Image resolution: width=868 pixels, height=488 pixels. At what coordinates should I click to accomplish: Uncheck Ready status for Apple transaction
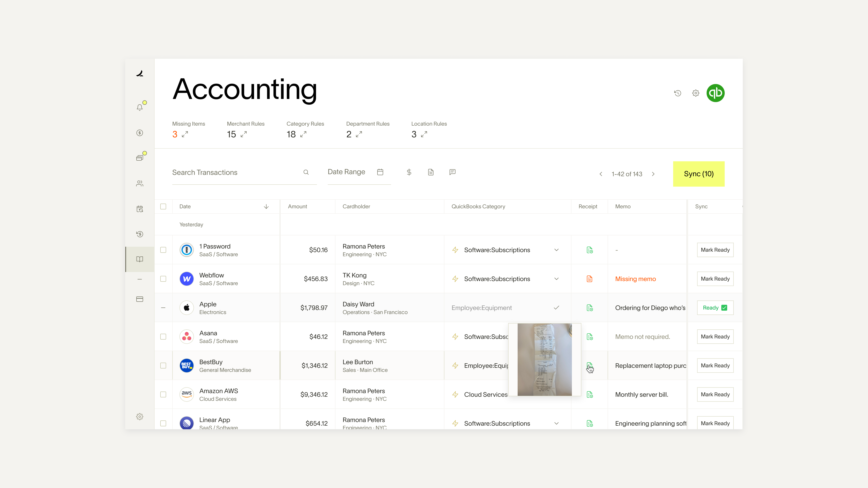(x=724, y=308)
